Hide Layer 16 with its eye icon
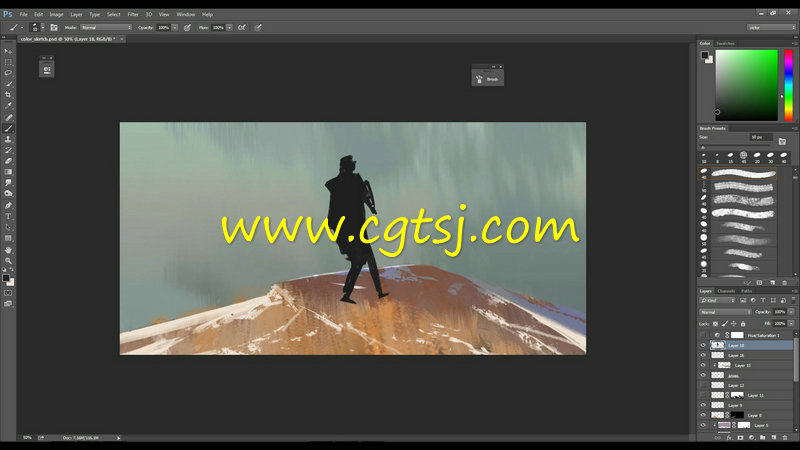 (x=703, y=355)
